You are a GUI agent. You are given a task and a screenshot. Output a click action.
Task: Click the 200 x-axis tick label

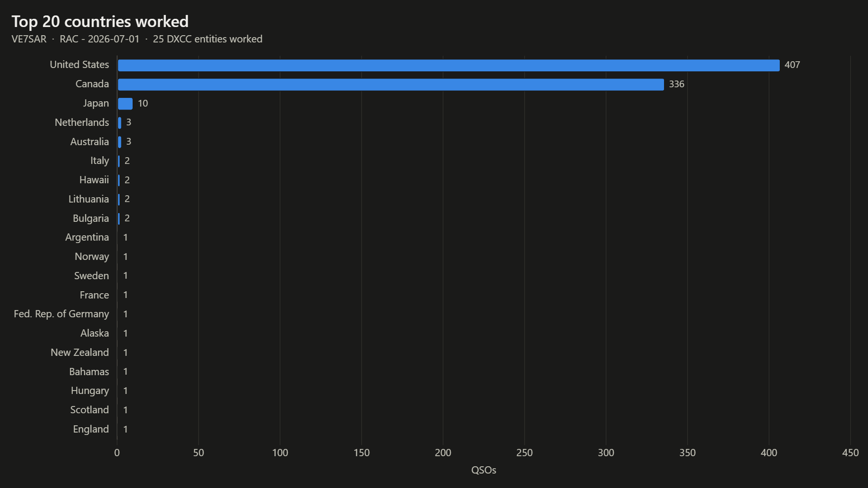(443, 453)
